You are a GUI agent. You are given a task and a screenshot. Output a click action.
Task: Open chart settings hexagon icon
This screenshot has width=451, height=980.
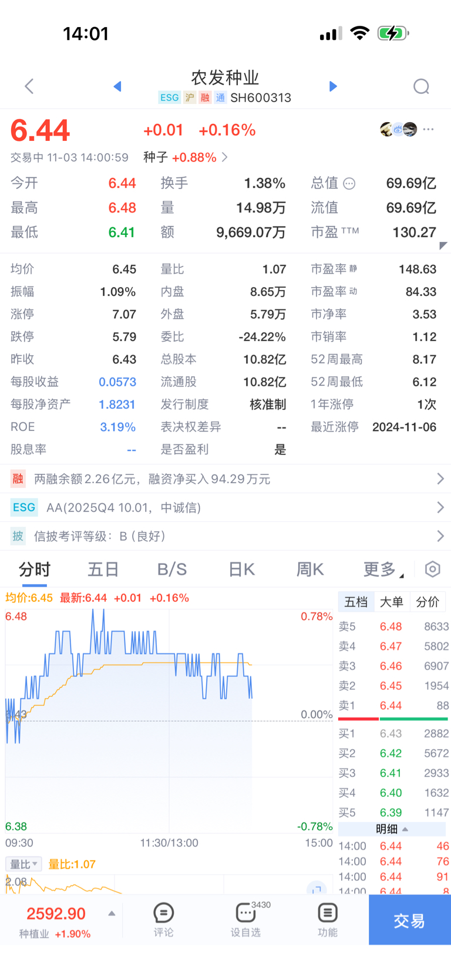tap(433, 569)
